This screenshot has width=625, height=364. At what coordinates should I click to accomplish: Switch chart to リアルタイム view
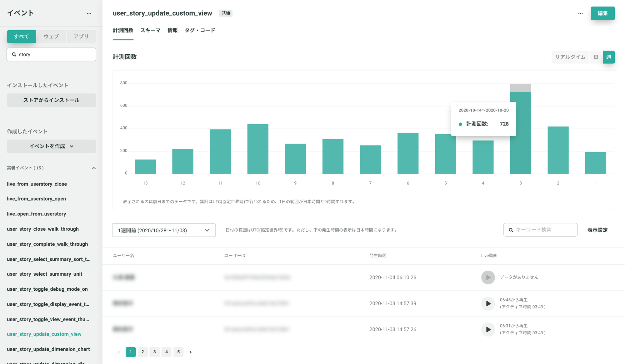(570, 57)
